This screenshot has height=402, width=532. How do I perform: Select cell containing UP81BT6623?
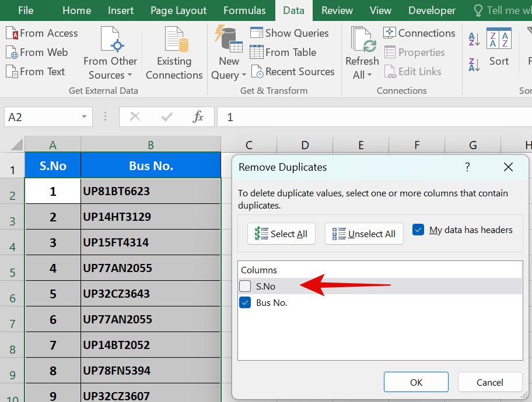tap(150, 191)
